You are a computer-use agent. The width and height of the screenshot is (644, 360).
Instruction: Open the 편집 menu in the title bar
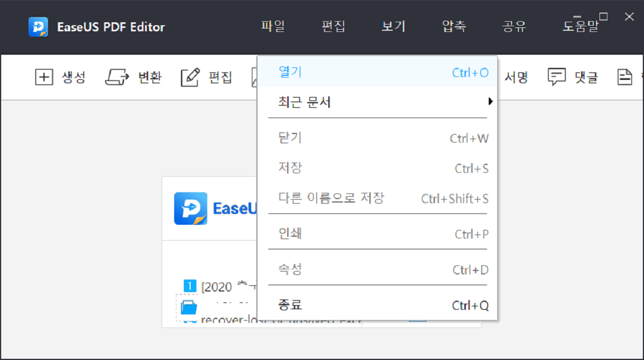[x=333, y=26]
